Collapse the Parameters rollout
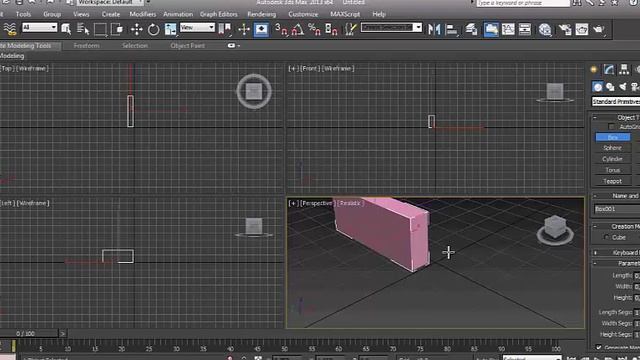Image resolution: width=640 pixels, height=360 pixels. click(x=595, y=263)
